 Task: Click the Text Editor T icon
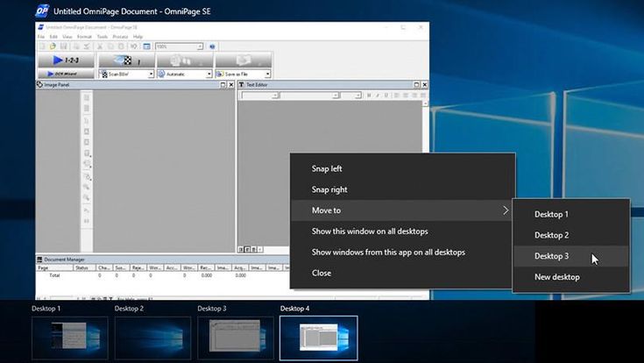[242, 85]
